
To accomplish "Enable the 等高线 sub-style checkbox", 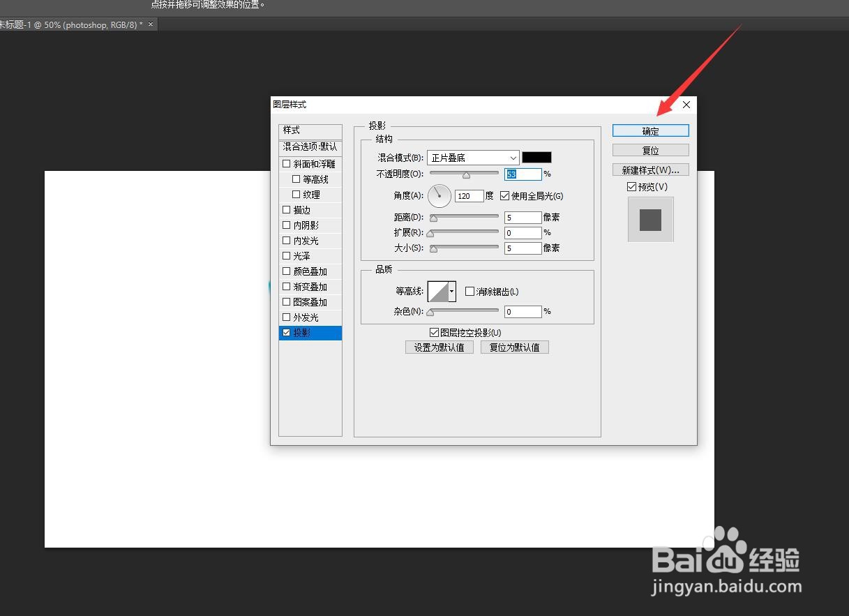I will click(296, 179).
